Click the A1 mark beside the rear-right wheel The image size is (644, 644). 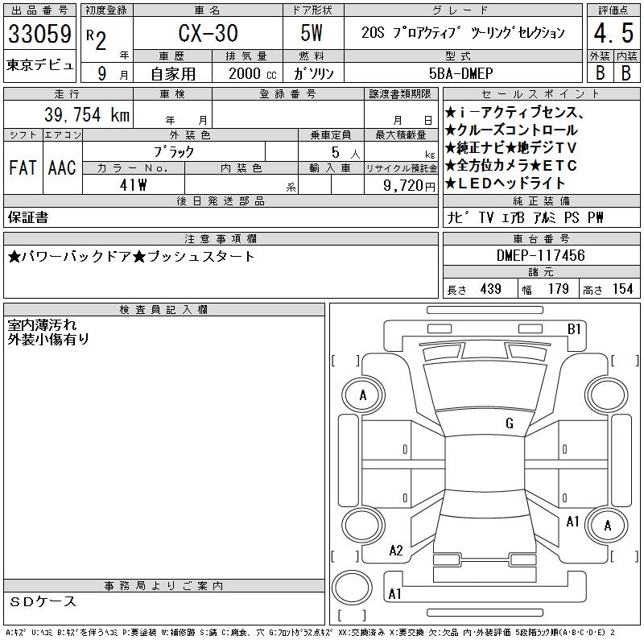[x=572, y=522]
